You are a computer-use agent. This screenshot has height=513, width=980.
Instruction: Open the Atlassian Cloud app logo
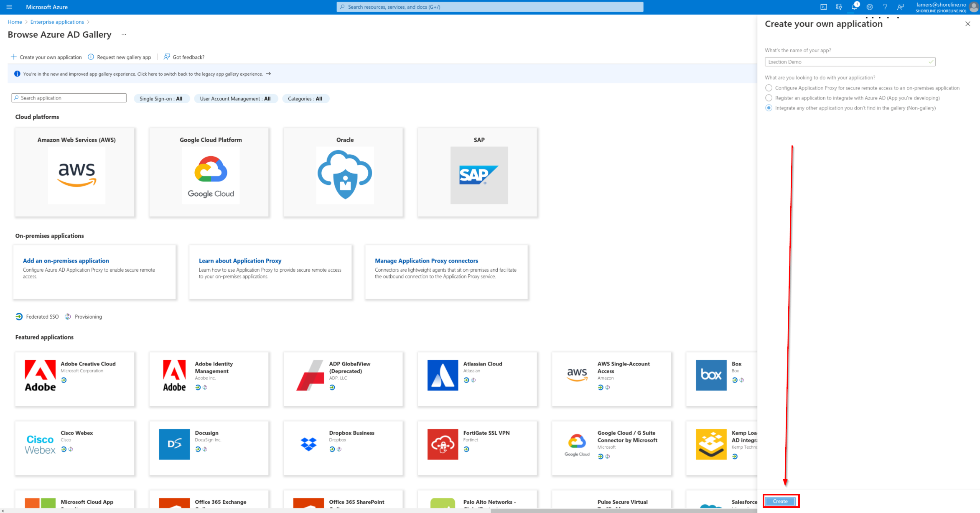(443, 375)
